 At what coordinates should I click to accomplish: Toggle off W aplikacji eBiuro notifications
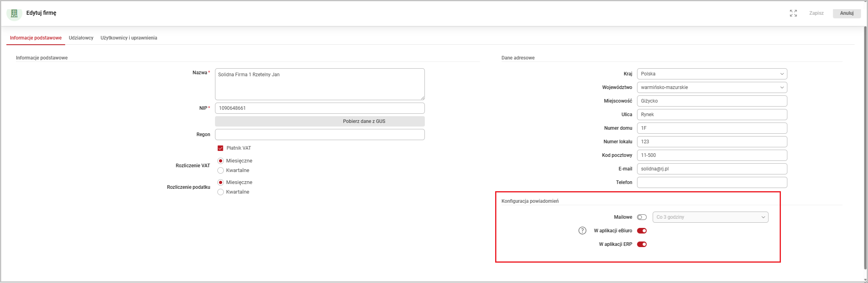click(x=642, y=231)
